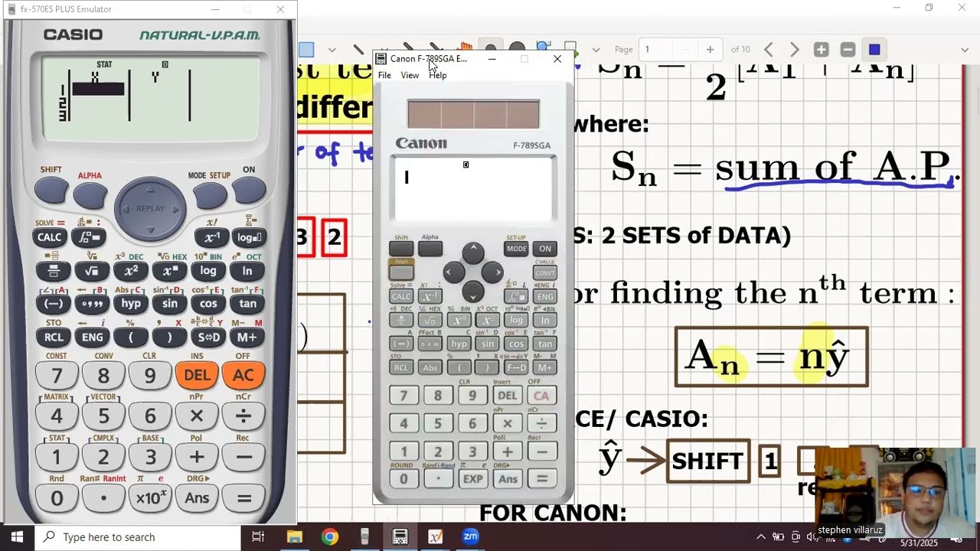Click the ln key on the Casio
The width and height of the screenshot is (980, 551).
pos(247,271)
